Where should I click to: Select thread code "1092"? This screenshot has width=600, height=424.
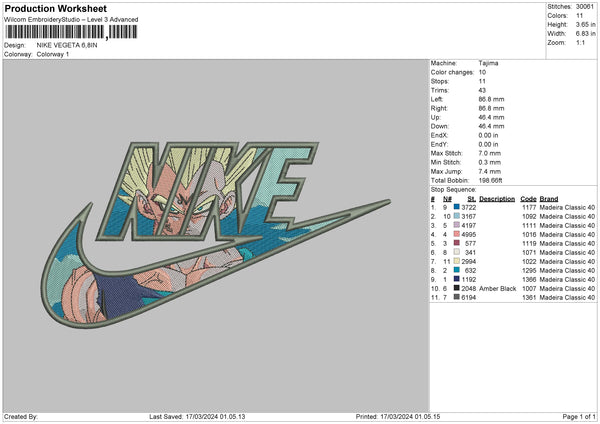(x=529, y=217)
